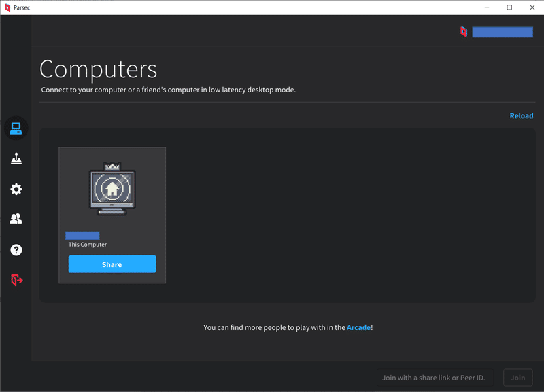
Task: Open the Arcade joystick icon in sidebar
Action: click(x=16, y=159)
